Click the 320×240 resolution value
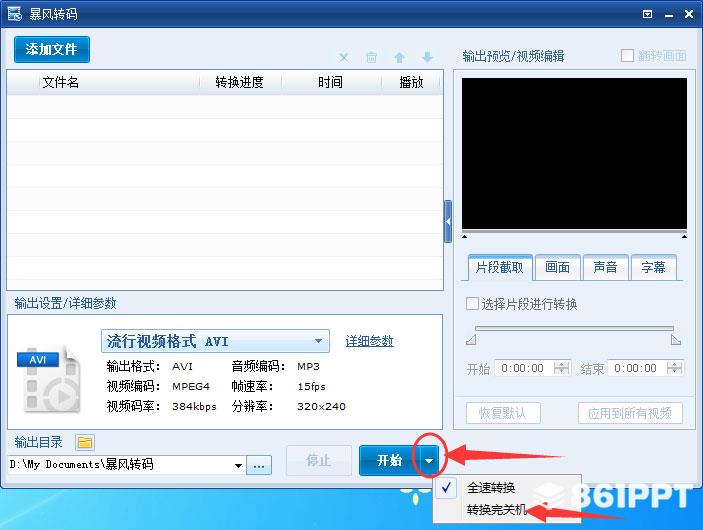The height and width of the screenshot is (530, 703). [x=321, y=406]
